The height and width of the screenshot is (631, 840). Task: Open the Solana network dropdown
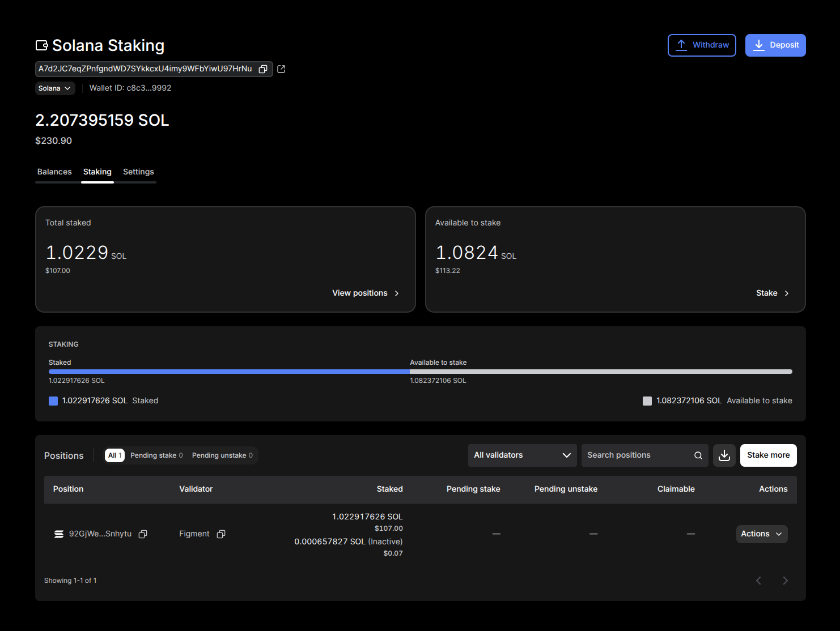(x=55, y=88)
